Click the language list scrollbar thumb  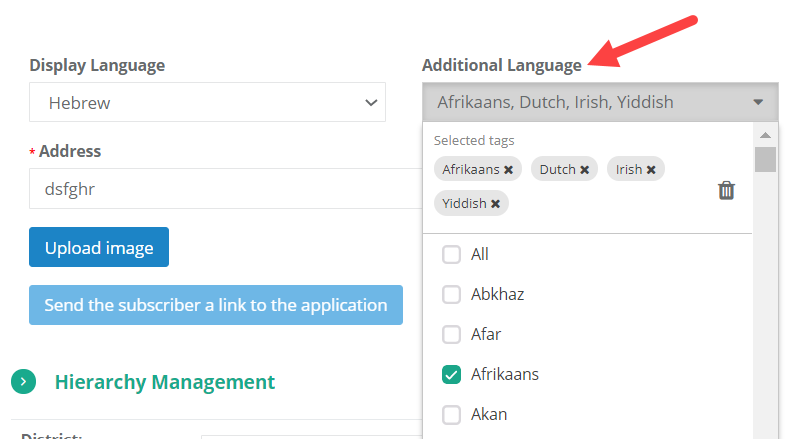point(765,160)
